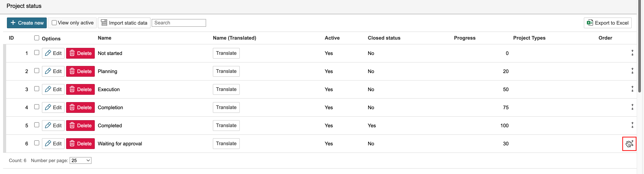Click the Name column header
Image resolution: width=644 pixels, height=174 pixels.
coord(105,38)
